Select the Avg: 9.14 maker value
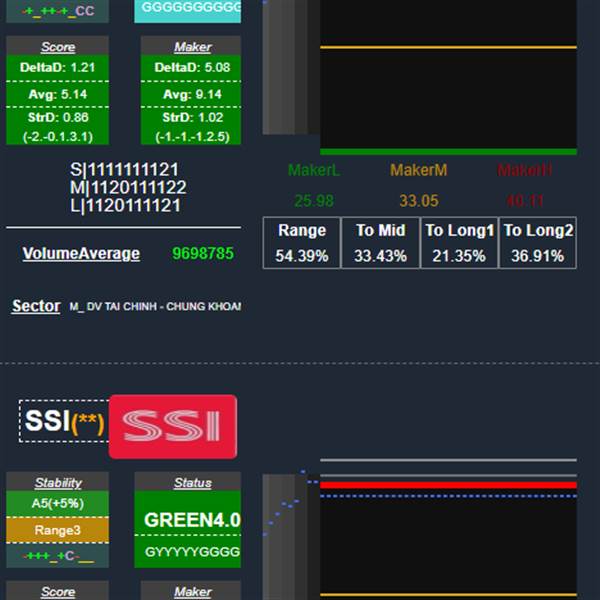This screenshot has height=600, width=600. (191, 94)
